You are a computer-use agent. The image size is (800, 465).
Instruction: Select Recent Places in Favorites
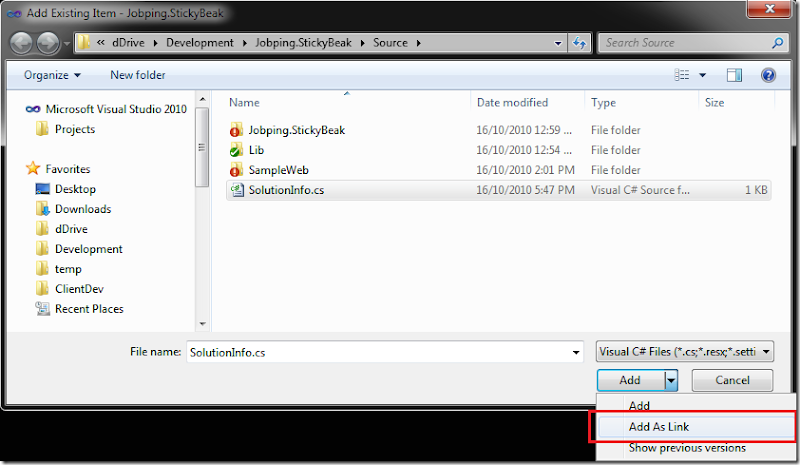pyautogui.click(x=89, y=308)
